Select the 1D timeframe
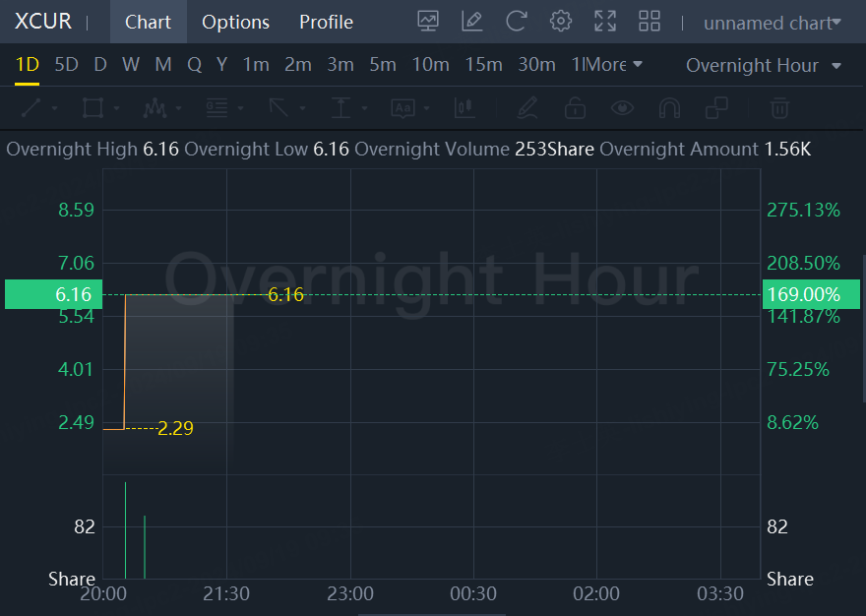866x616 pixels. point(28,65)
